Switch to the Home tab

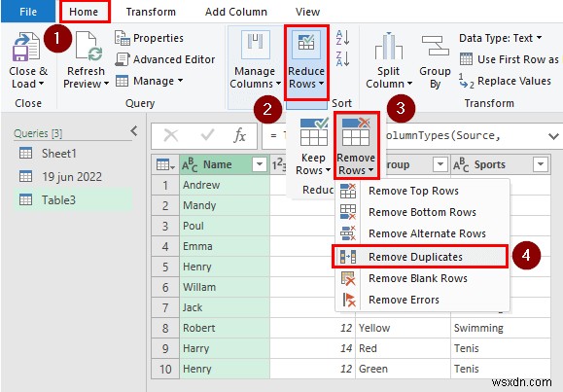[84, 12]
